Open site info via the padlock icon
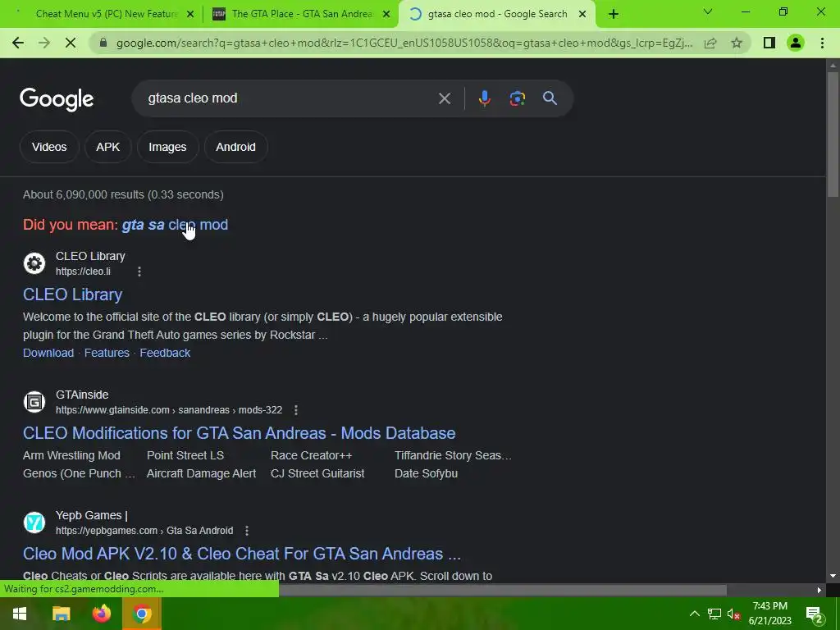Screen dimensions: 840x630 pyautogui.click(x=103, y=43)
